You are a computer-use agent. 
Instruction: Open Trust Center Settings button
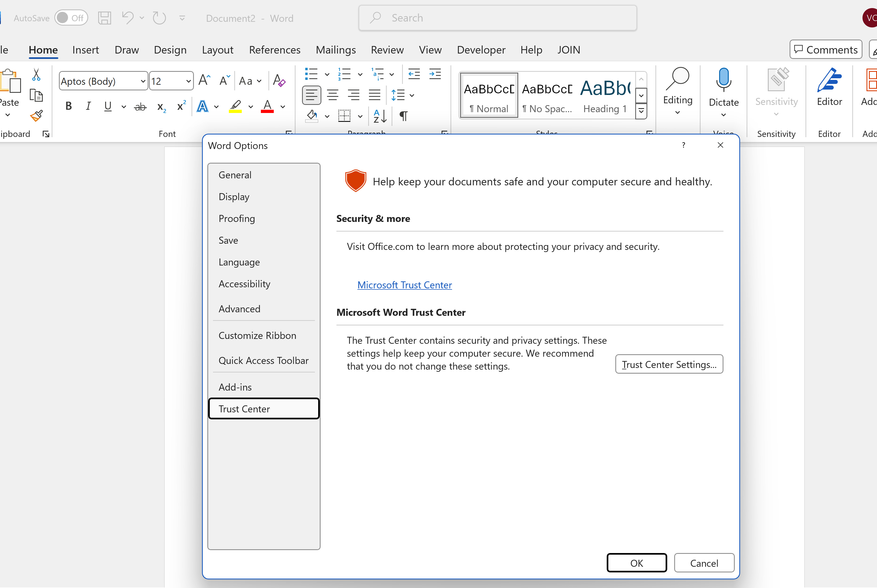[x=669, y=364]
